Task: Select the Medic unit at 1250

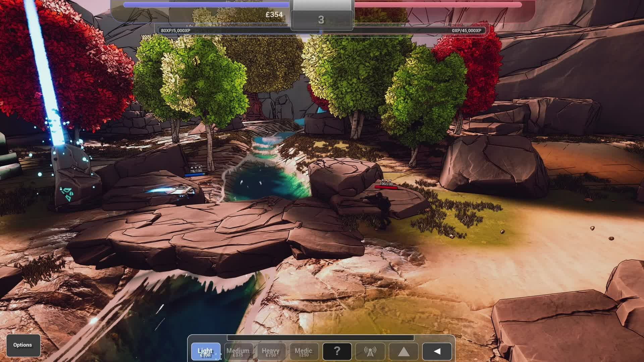Action: [x=304, y=352]
